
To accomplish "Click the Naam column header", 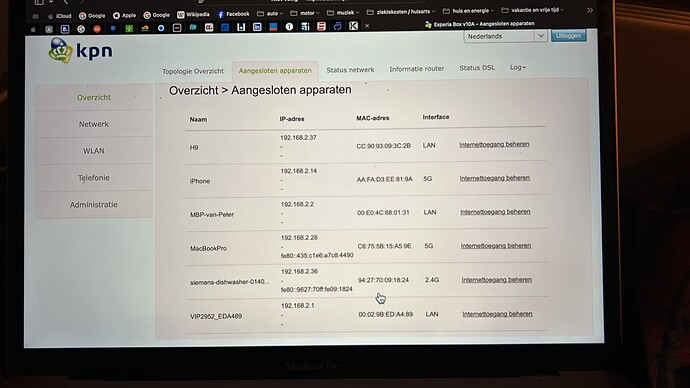I will (x=198, y=119).
